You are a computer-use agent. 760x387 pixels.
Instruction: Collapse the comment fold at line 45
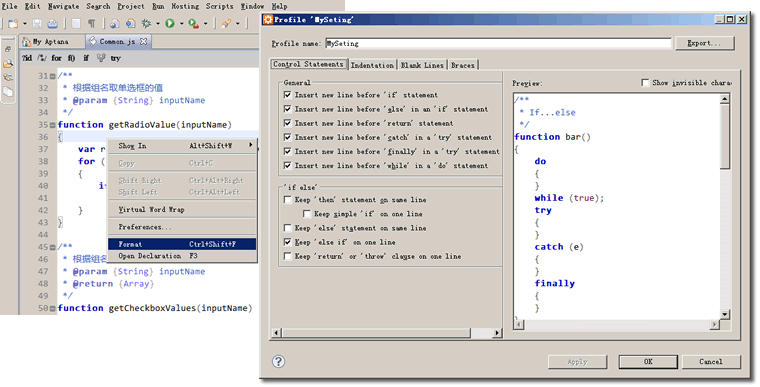coord(53,247)
